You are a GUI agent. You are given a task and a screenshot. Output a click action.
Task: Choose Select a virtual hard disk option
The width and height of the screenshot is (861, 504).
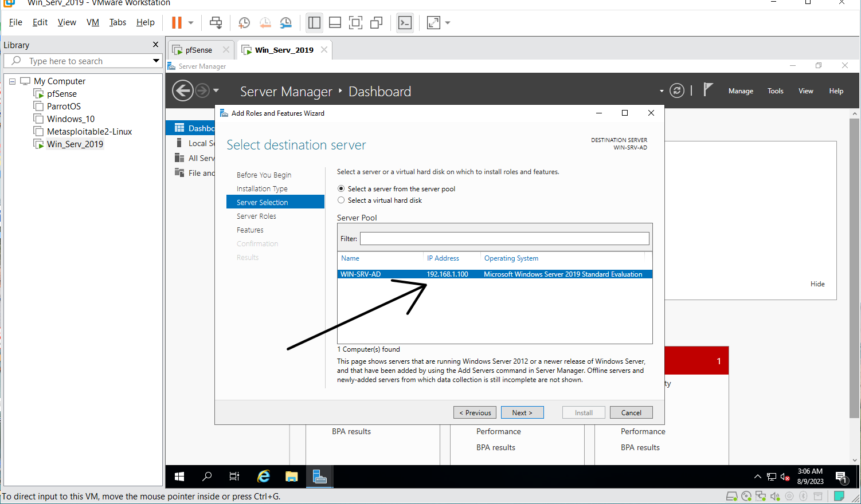tap(341, 200)
